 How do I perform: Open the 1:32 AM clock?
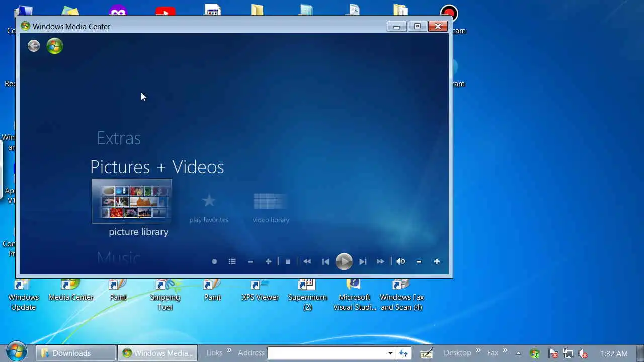tap(614, 353)
